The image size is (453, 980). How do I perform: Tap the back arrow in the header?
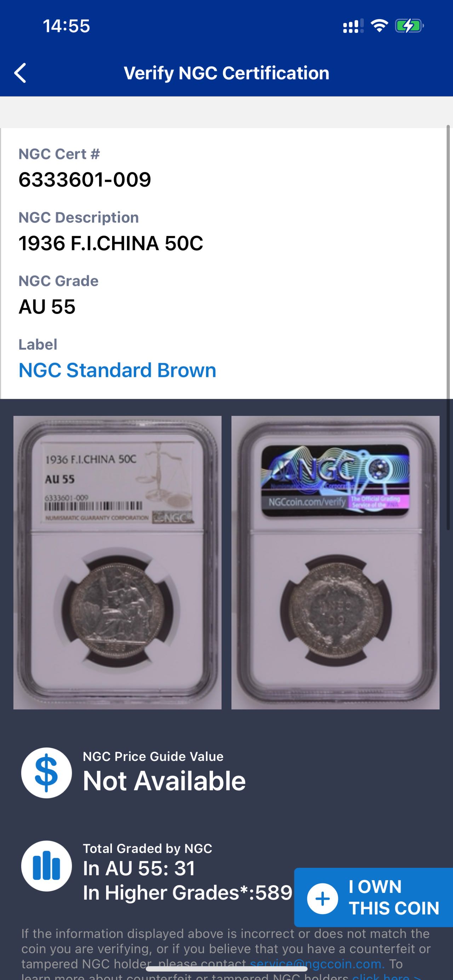[x=20, y=73]
